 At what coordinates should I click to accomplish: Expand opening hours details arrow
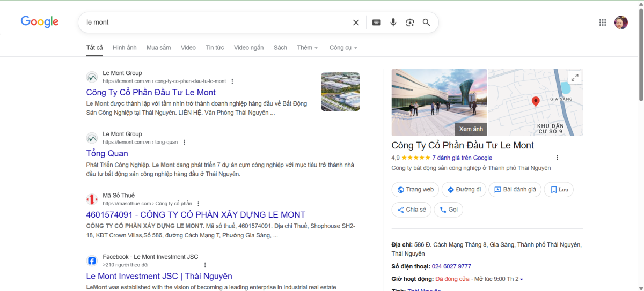(522, 279)
